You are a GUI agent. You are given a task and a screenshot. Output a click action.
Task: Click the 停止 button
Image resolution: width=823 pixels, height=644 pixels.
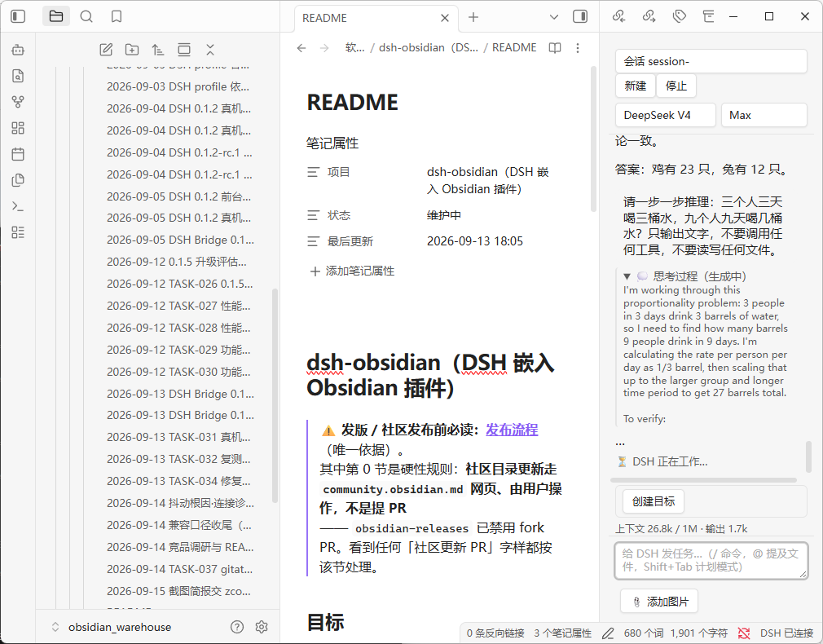coord(676,86)
